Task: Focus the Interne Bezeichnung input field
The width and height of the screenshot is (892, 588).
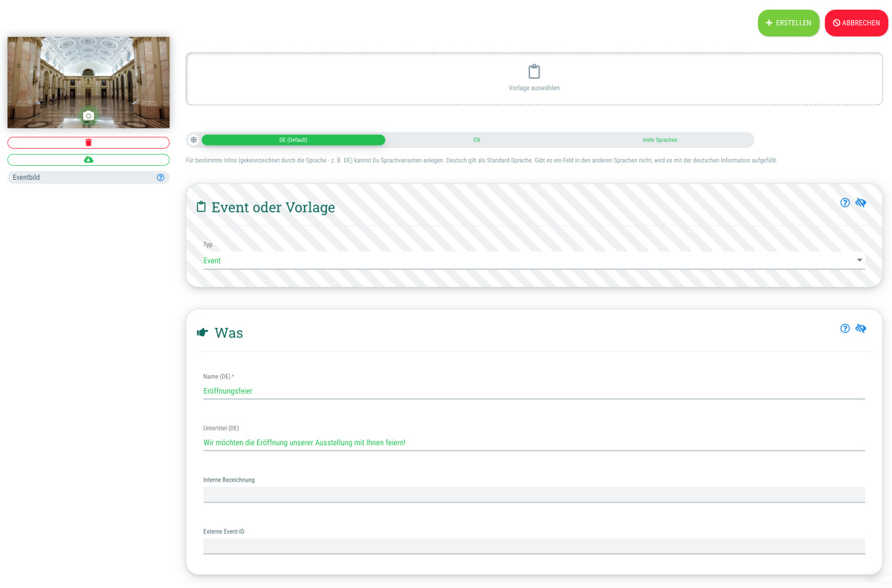Action: coord(534,494)
